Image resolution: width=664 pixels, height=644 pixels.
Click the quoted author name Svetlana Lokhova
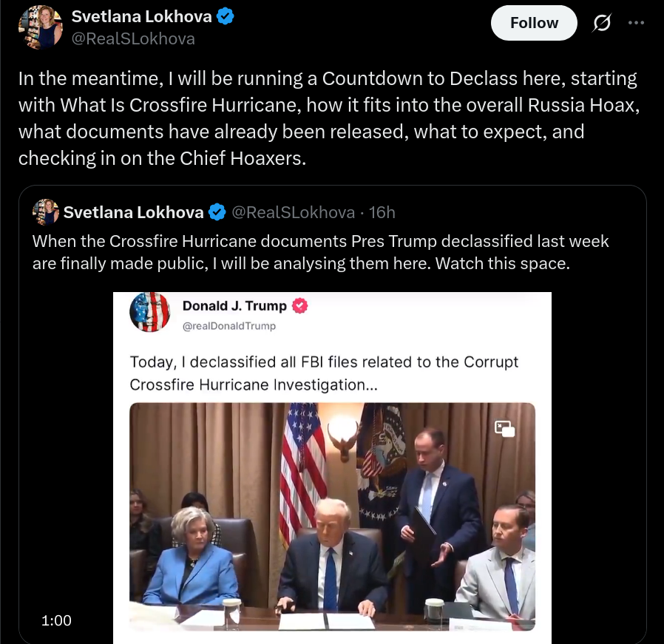click(x=133, y=212)
